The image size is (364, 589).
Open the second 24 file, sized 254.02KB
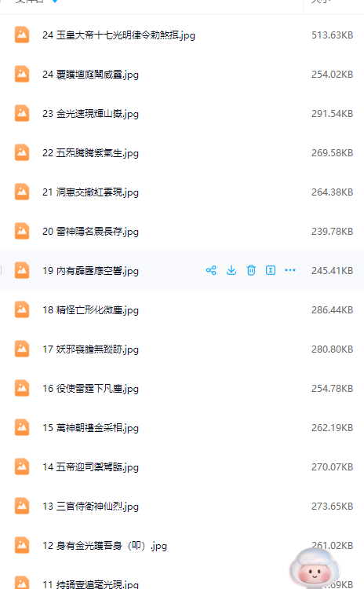coord(90,75)
